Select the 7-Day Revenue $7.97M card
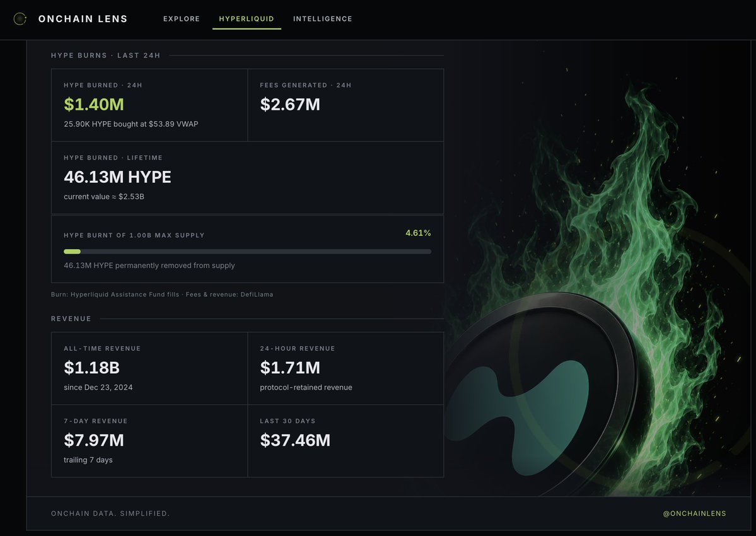 coord(149,441)
